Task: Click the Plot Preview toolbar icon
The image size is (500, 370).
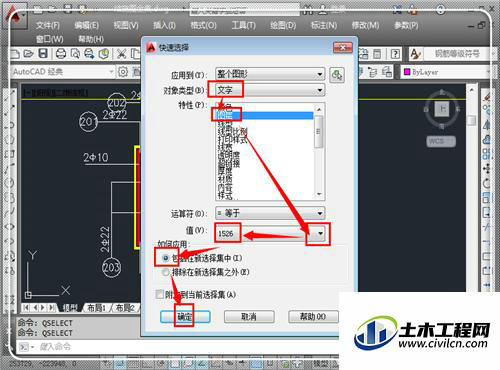Action: click(x=75, y=54)
